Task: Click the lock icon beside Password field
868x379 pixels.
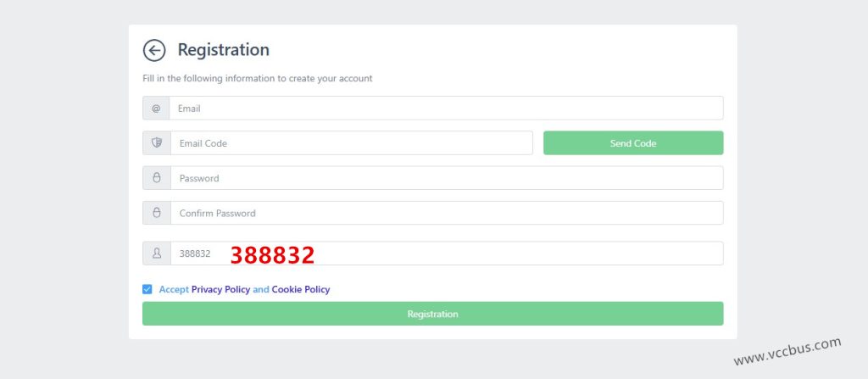Action: (156, 178)
